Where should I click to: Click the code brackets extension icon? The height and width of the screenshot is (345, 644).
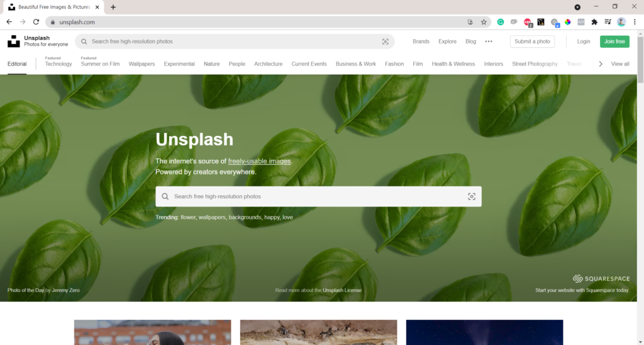click(x=580, y=22)
